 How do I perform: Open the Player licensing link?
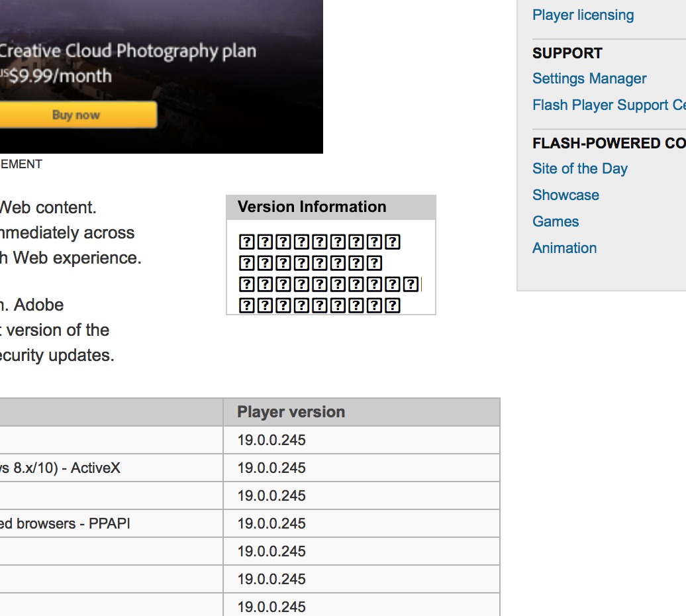coord(583,15)
